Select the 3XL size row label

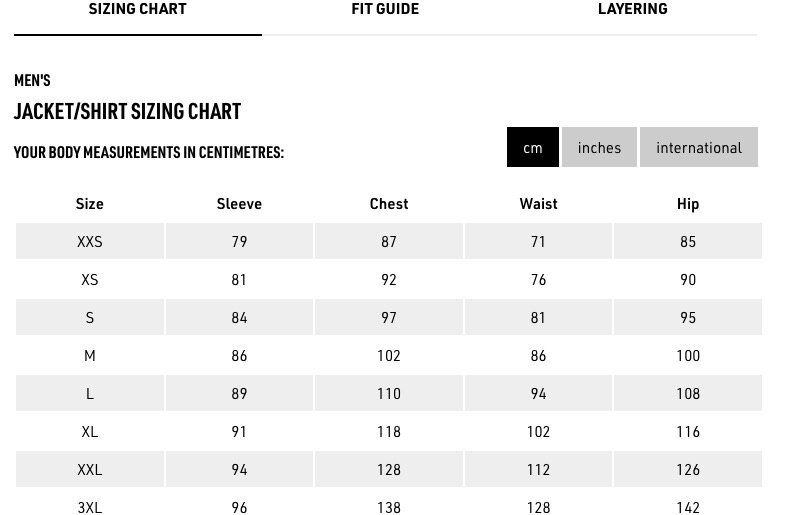(90, 507)
